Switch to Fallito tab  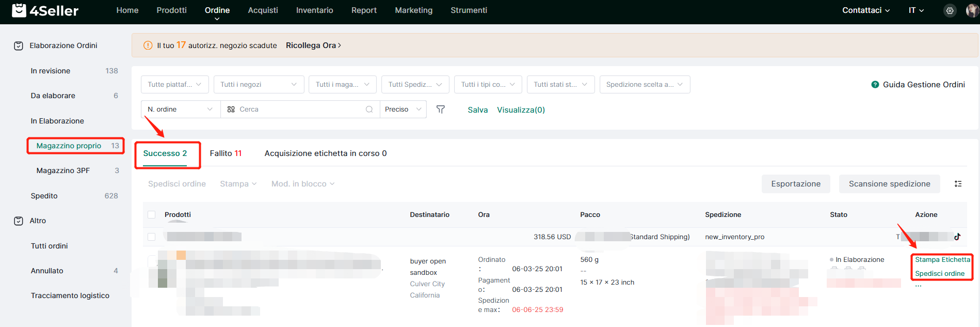226,153
